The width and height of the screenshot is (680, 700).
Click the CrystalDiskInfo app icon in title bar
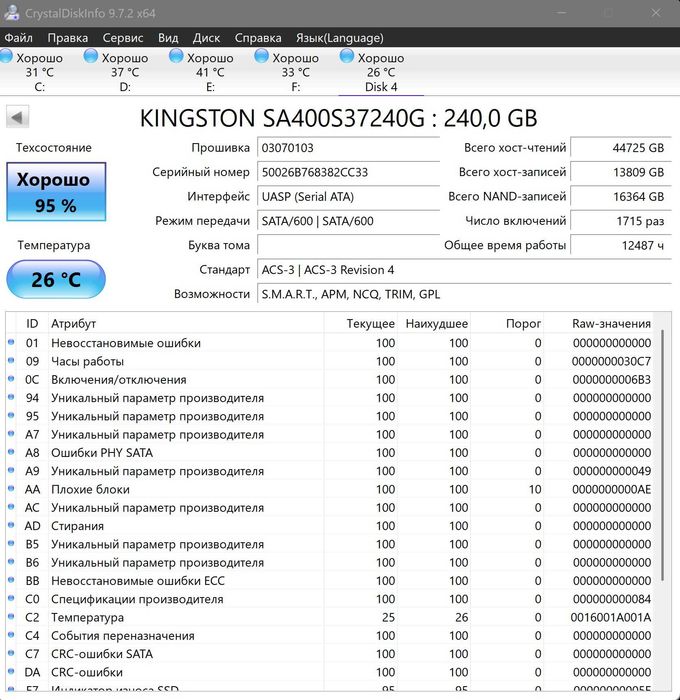[x=11, y=12]
